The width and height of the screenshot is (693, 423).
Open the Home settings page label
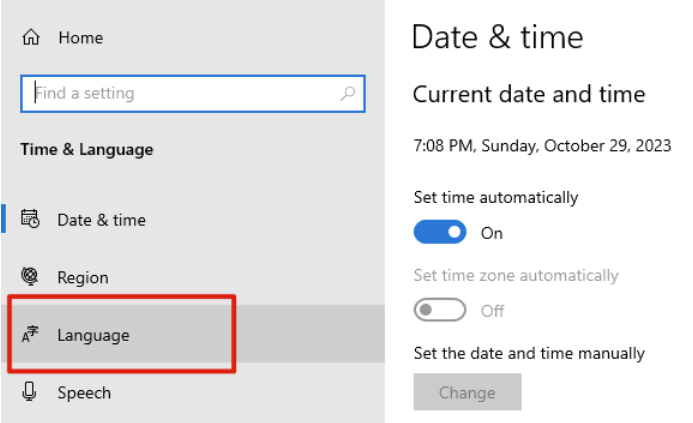(81, 38)
